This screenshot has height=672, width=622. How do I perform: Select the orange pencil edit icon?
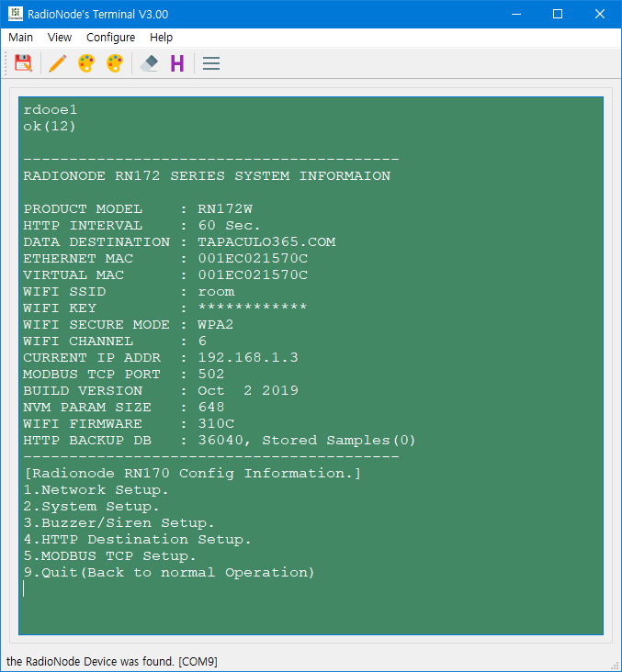pos(58,63)
